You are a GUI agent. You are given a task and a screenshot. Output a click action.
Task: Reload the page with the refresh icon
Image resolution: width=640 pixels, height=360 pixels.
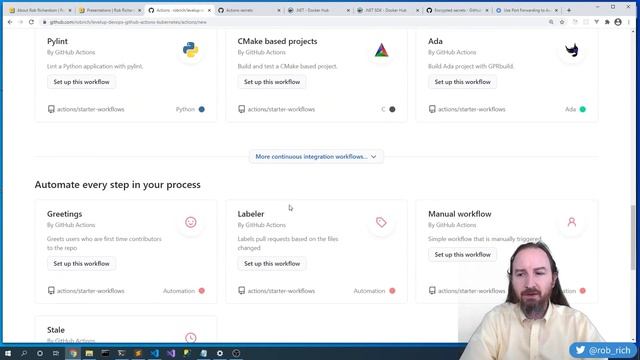[x=31, y=22]
